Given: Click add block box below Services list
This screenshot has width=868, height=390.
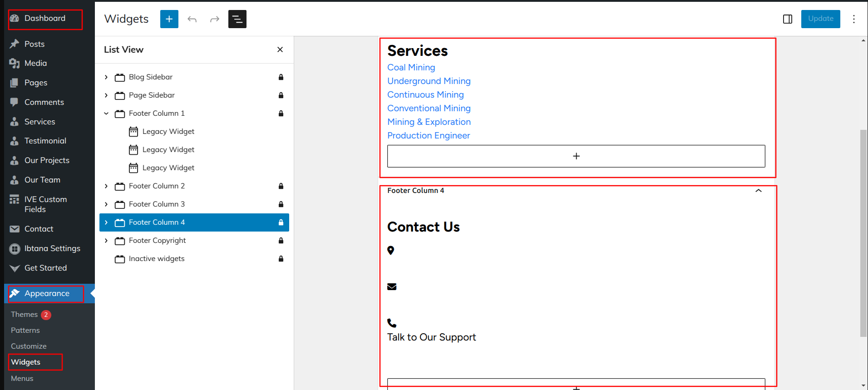Looking at the screenshot, I should (x=576, y=156).
